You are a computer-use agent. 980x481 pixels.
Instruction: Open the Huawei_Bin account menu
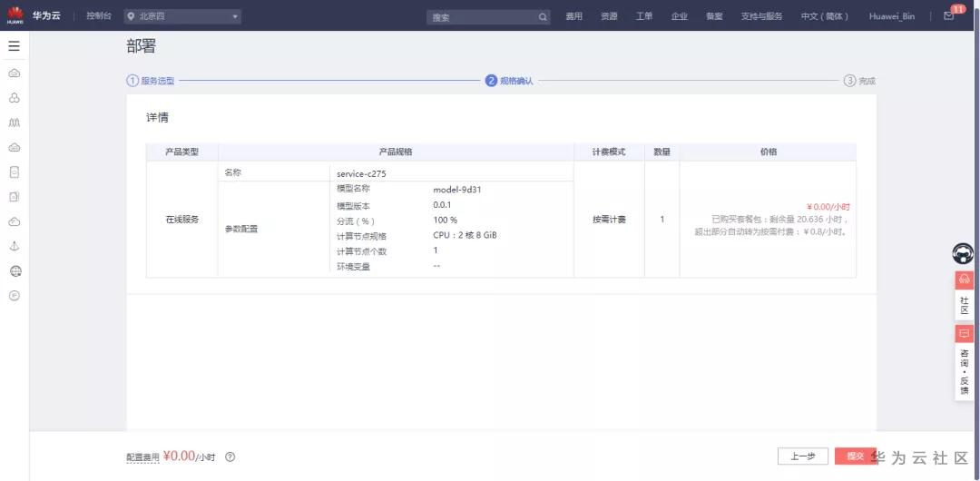(x=892, y=17)
